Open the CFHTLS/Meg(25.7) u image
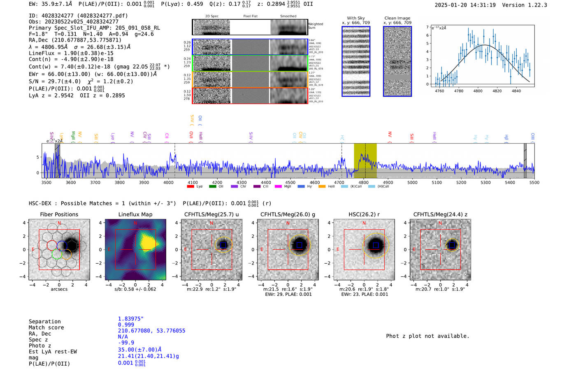Image resolution: width=576 pixels, height=392 pixels. coord(211,249)
